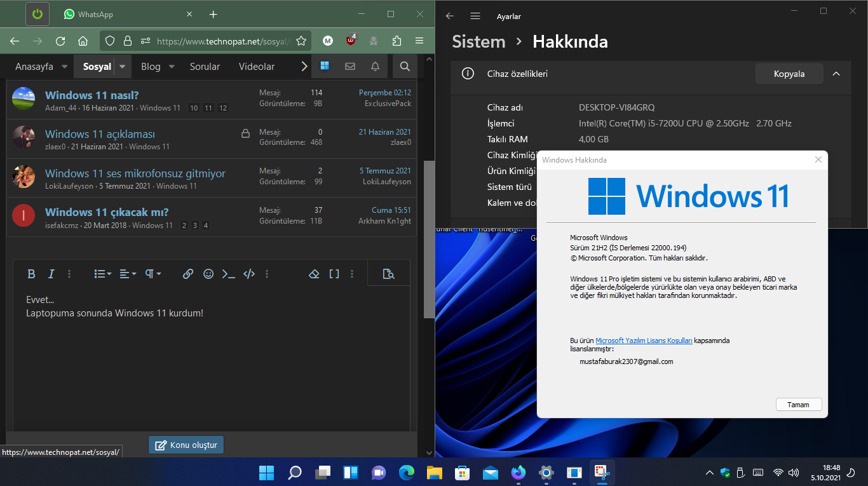Click the taskbar clock showing 18:48
The image size is (868, 486).
pos(825,472)
